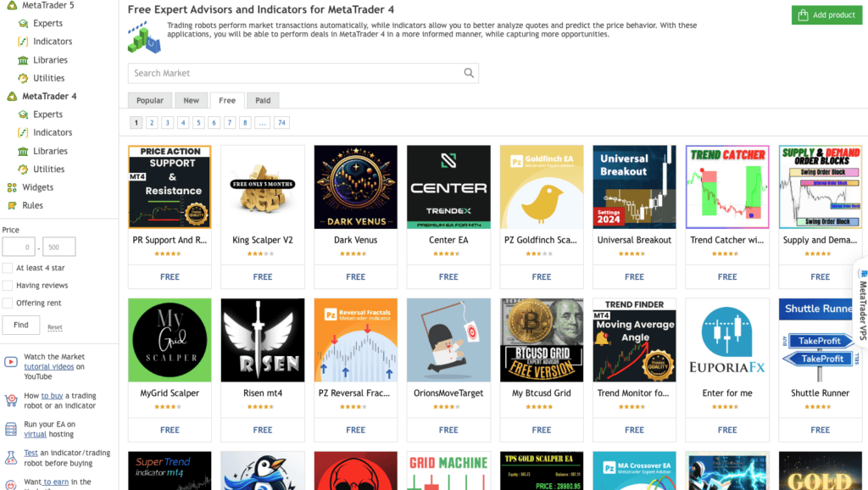Open the Rules sidebar icon
Viewport: 868px width, 490px height.
[x=12, y=205]
